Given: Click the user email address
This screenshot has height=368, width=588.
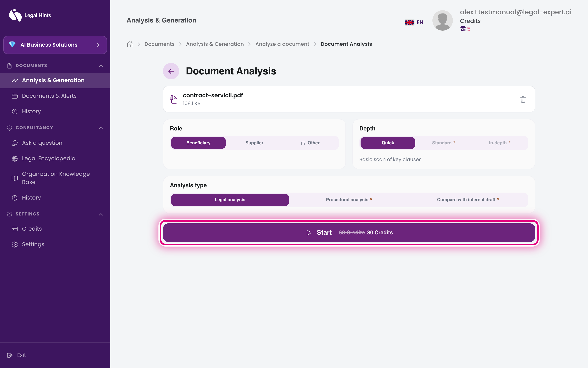Looking at the screenshot, I should coord(516,12).
